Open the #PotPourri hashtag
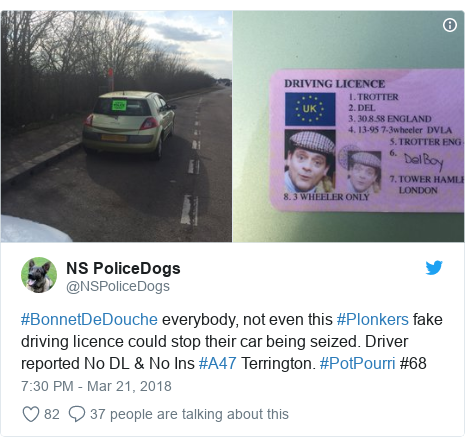 pyautogui.click(x=357, y=363)
